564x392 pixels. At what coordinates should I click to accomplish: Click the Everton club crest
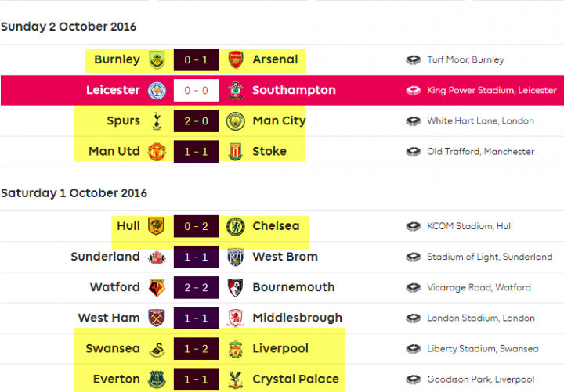pos(157,379)
